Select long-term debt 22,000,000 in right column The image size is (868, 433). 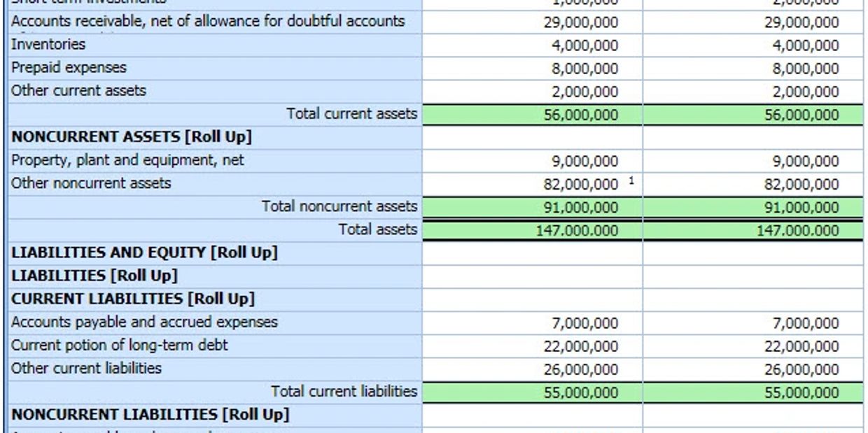[753, 346]
